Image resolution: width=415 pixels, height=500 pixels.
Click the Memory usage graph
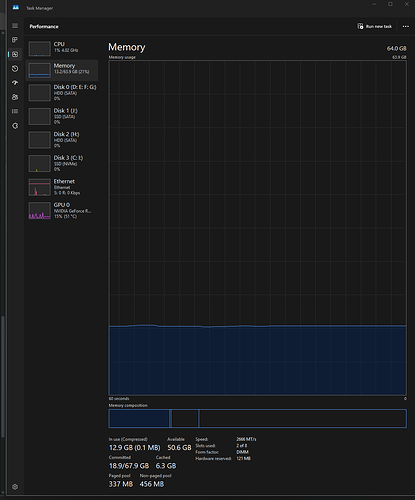[x=257, y=228]
